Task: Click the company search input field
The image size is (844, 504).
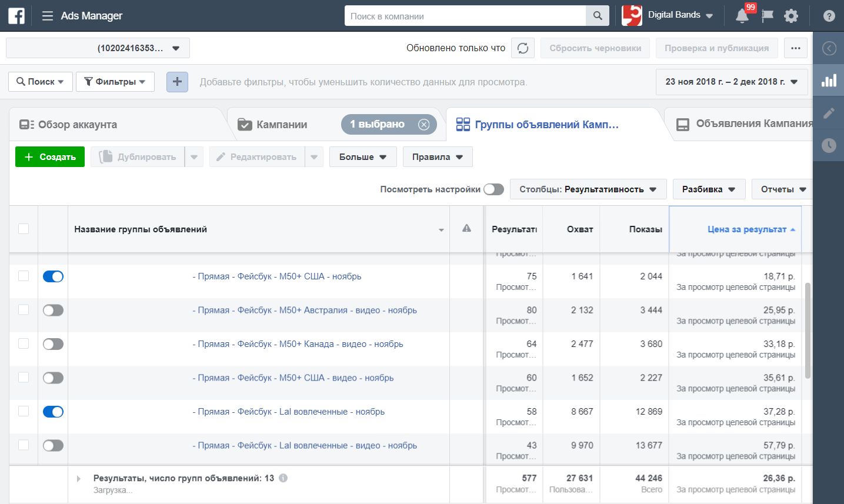Action: (x=465, y=16)
